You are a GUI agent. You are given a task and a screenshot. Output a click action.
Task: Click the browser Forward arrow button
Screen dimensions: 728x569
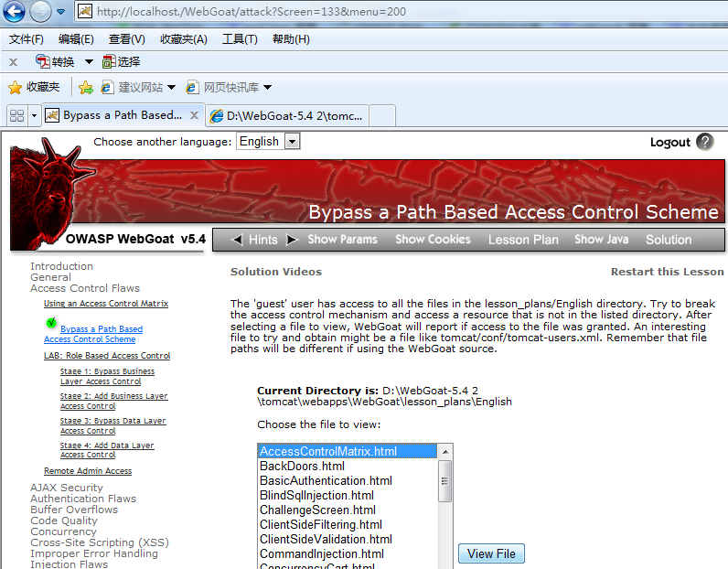(40, 12)
